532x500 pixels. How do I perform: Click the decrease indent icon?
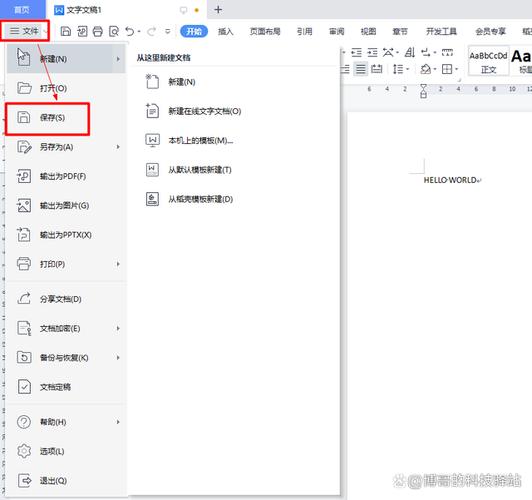tap(356, 52)
